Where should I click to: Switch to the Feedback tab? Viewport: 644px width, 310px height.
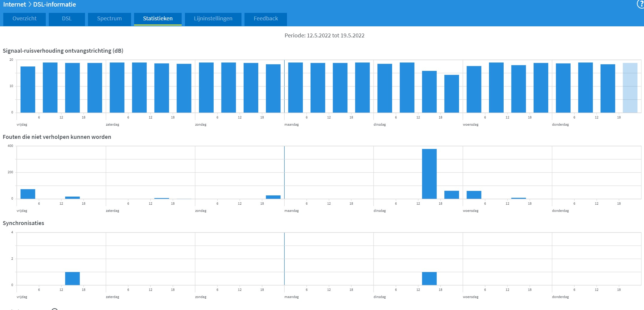pos(266,19)
